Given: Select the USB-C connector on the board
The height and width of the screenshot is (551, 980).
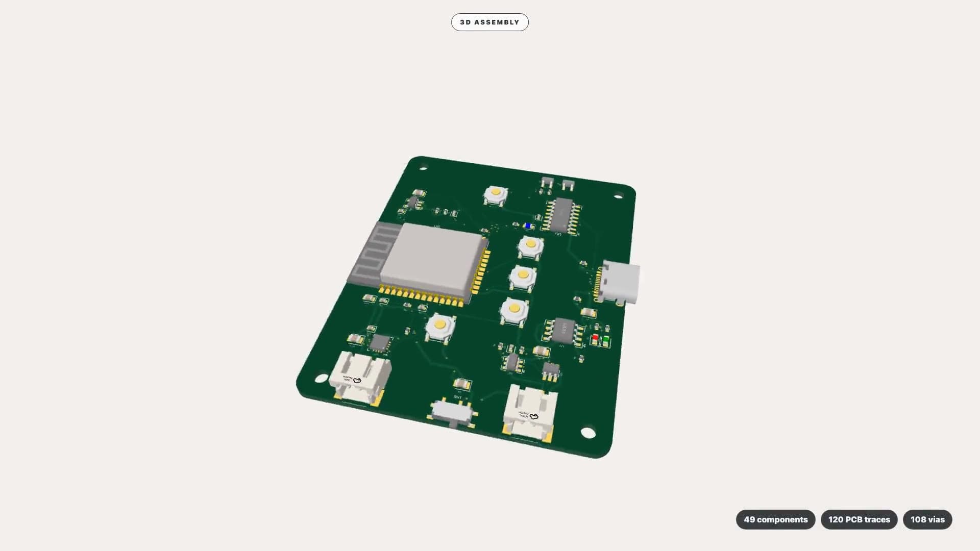Looking at the screenshot, I should [620, 282].
